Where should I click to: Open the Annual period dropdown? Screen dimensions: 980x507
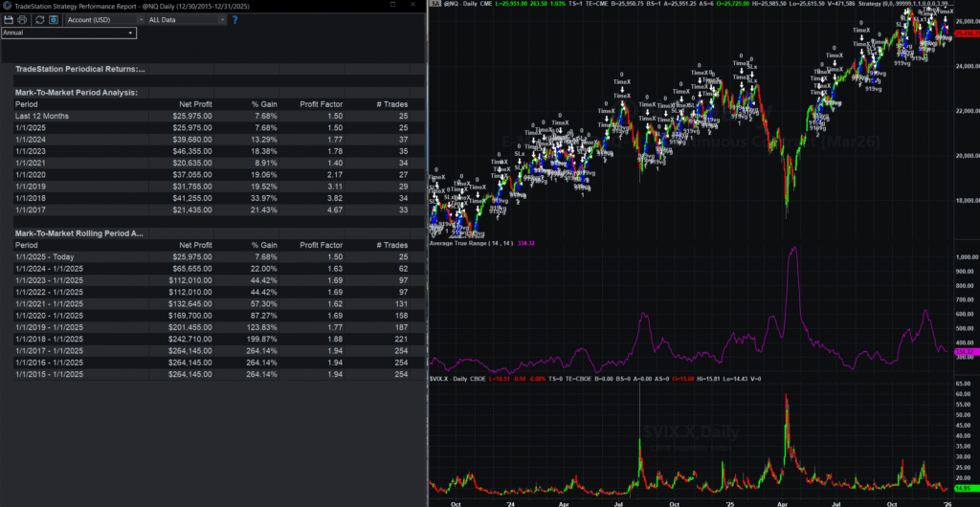pyautogui.click(x=69, y=33)
